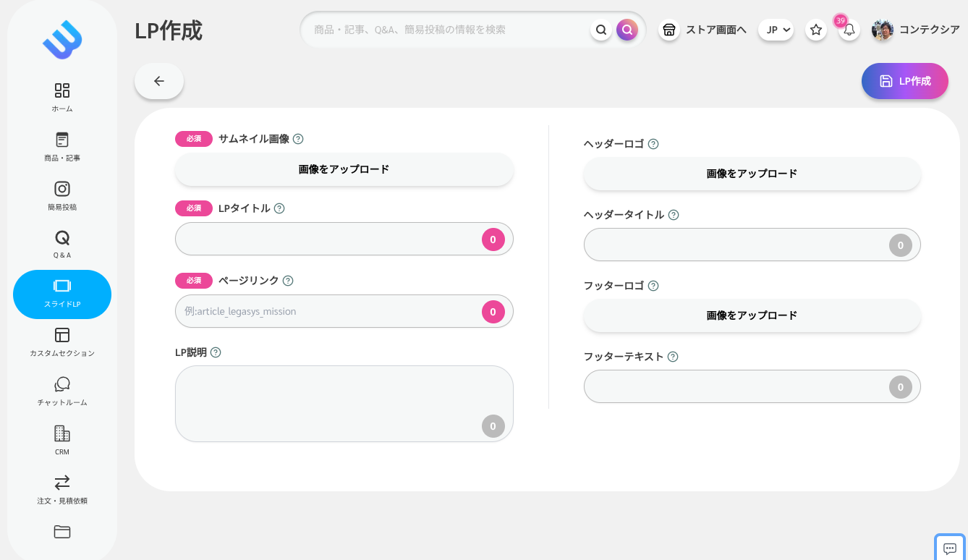The height and width of the screenshot is (560, 968).
Task: Upload an image for サムネイル画像
Action: pyautogui.click(x=344, y=169)
